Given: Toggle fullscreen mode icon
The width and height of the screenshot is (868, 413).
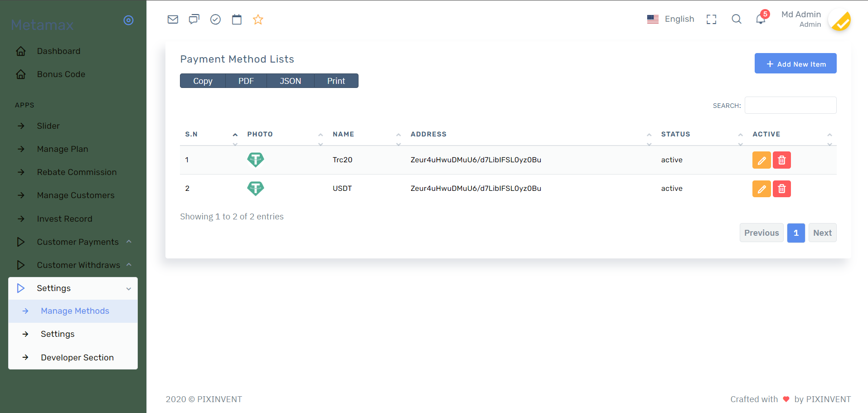Looking at the screenshot, I should tap(712, 19).
